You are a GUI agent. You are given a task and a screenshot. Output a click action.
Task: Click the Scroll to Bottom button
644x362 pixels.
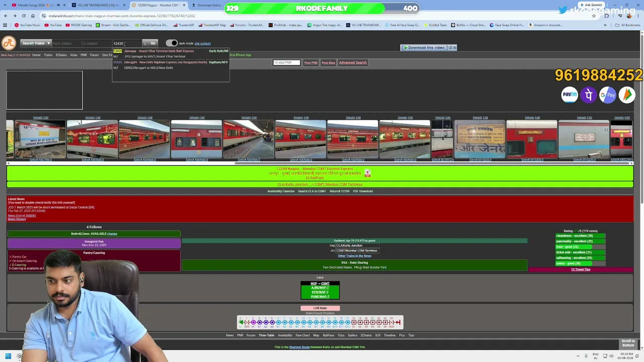(628, 343)
